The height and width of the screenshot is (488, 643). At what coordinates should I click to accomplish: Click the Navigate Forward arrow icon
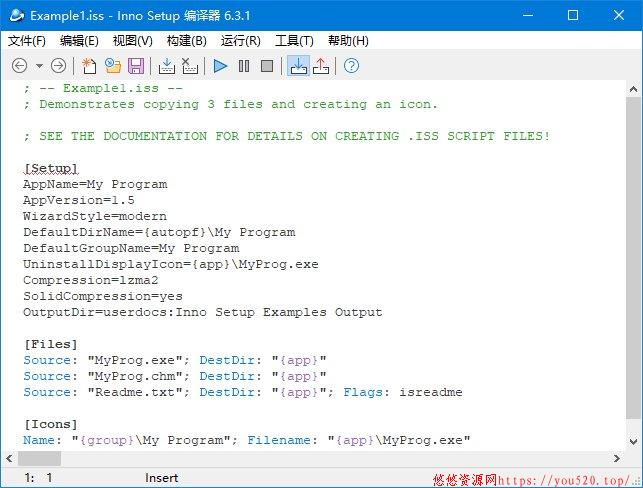click(59, 66)
